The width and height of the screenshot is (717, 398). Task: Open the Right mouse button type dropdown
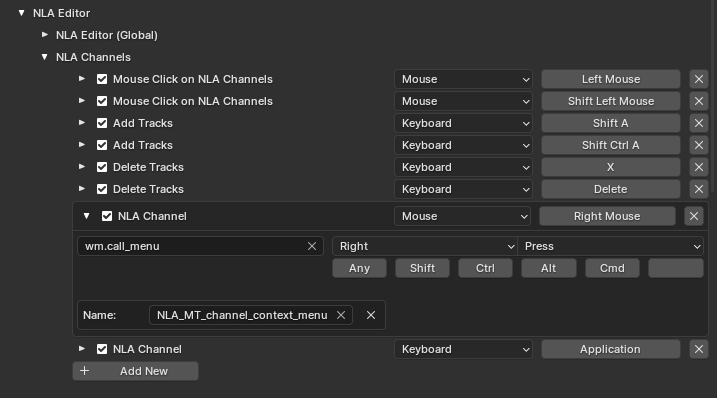click(x=425, y=246)
